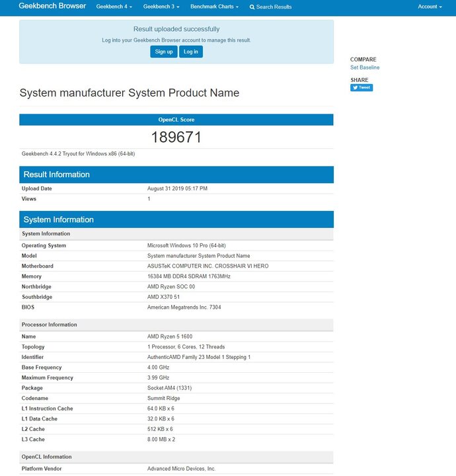This screenshot has width=456, height=476.
Task: Click the Search Results magnifier icon
Action: 252,7
